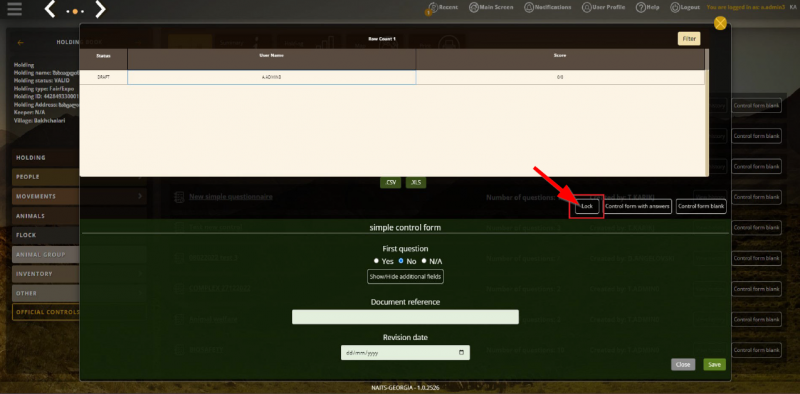The height and width of the screenshot is (394, 800).
Task: Click the Filter button
Action: coord(689,39)
